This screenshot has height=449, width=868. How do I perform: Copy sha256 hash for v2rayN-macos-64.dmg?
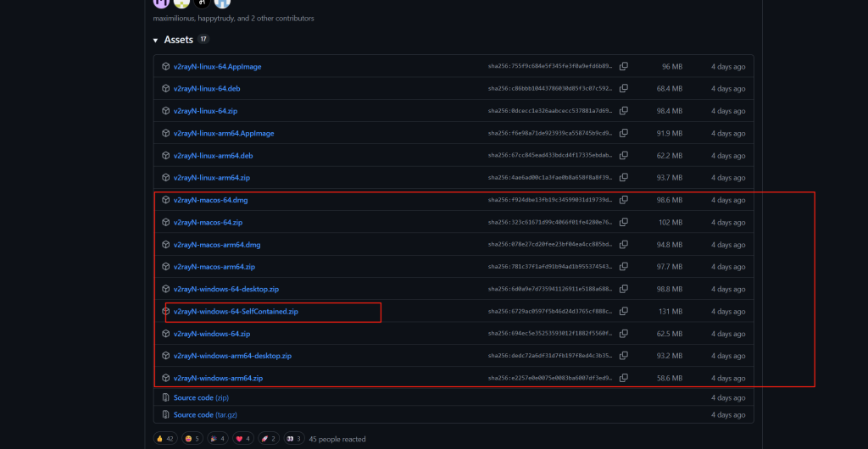623,200
